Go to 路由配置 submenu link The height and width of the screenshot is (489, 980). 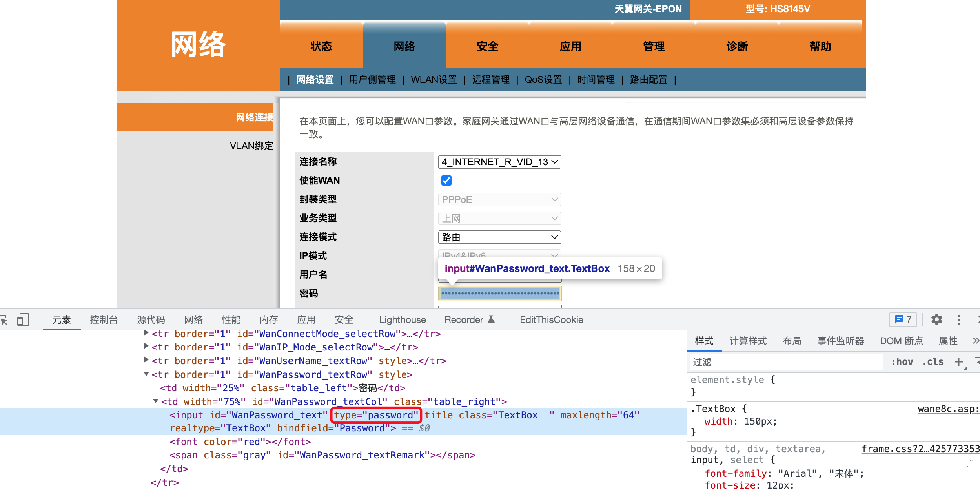click(x=648, y=80)
